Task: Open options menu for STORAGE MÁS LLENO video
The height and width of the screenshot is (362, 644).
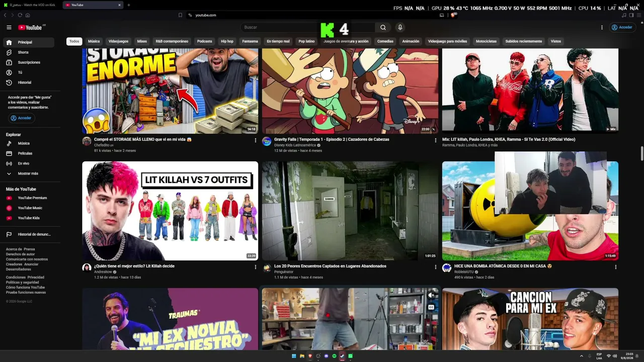Action: click(255, 140)
